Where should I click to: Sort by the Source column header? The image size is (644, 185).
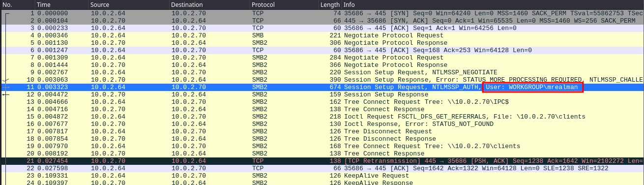point(129,4)
